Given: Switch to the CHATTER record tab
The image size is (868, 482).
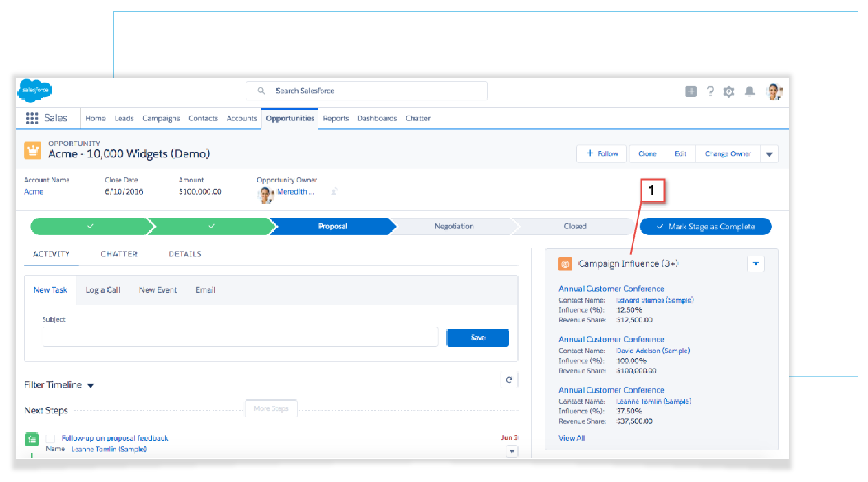Looking at the screenshot, I should [119, 254].
